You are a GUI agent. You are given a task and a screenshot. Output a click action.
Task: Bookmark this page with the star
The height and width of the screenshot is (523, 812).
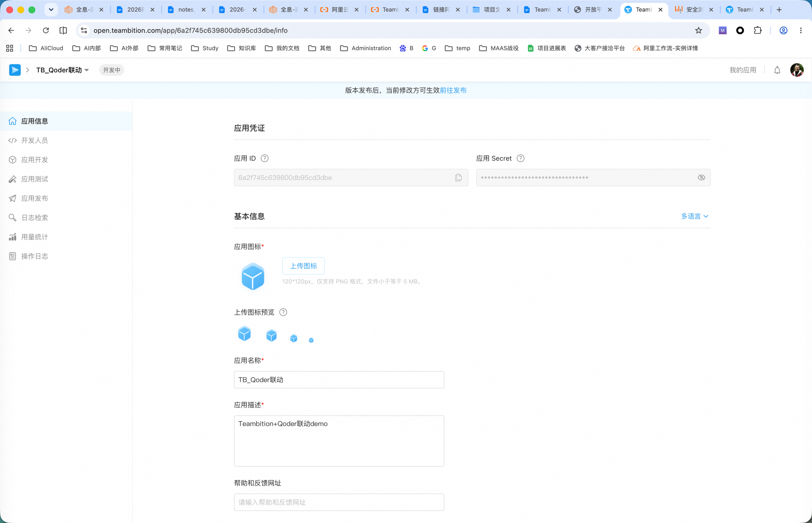(698, 30)
